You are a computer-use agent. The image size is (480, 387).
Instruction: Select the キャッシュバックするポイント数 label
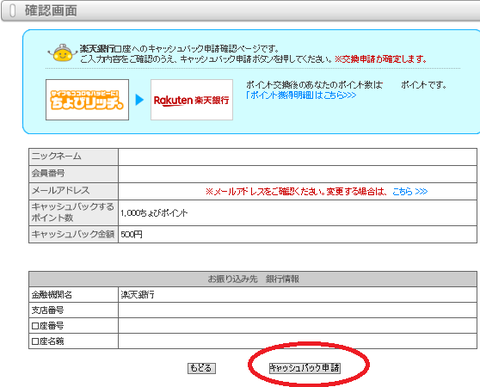click(x=73, y=212)
